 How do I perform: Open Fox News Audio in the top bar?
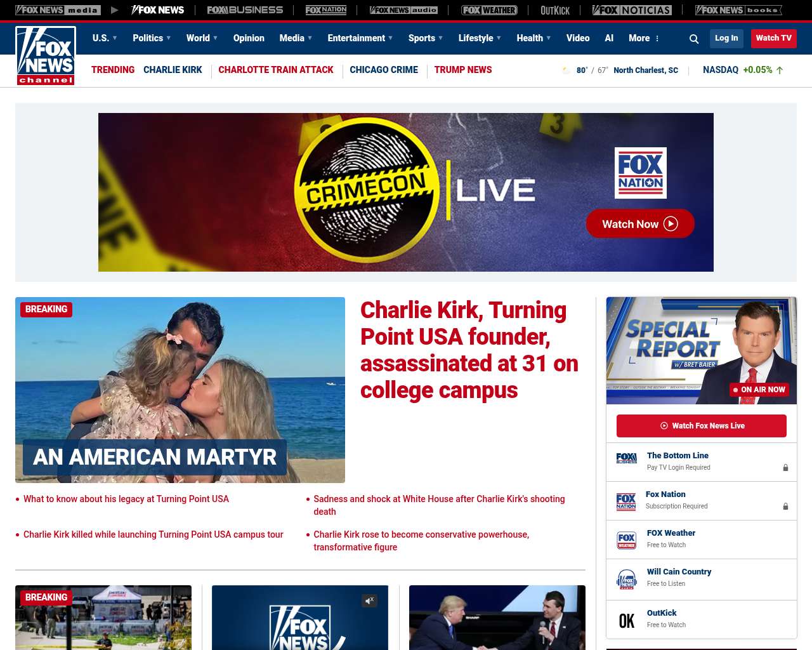tap(403, 10)
